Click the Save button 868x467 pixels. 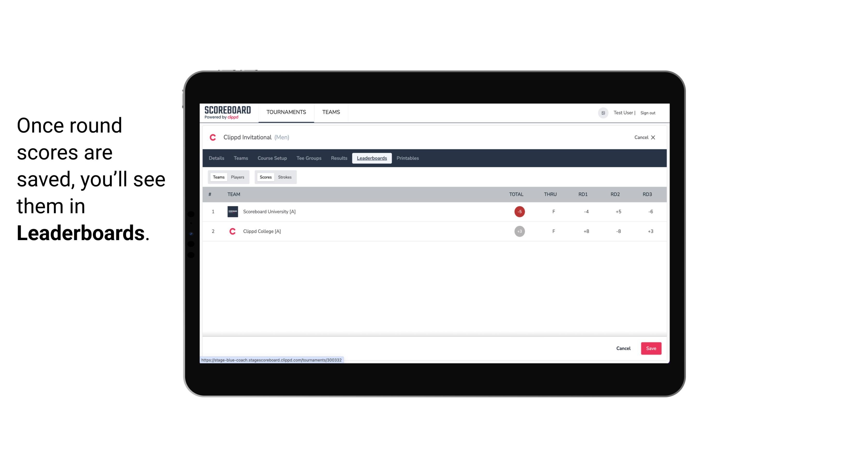pos(650,349)
